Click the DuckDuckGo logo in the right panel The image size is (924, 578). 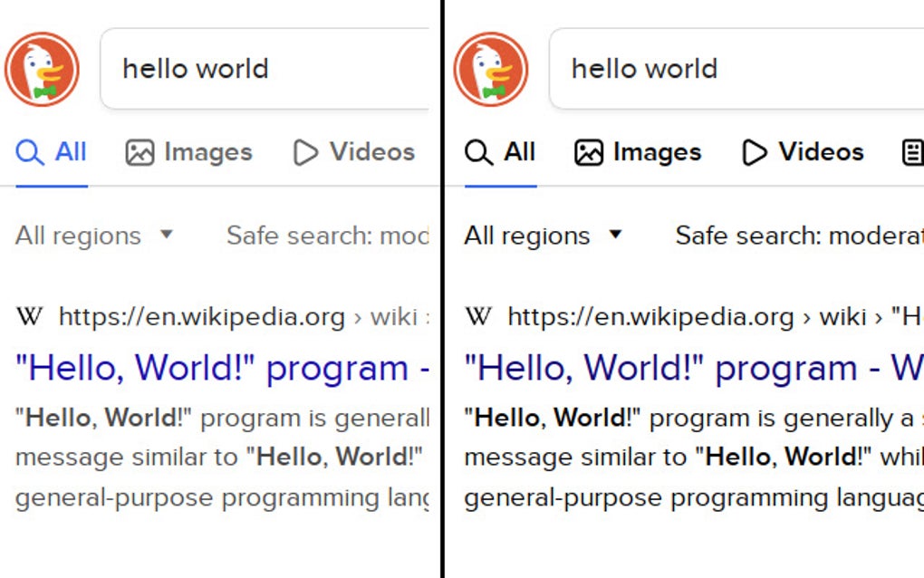tap(490, 68)
